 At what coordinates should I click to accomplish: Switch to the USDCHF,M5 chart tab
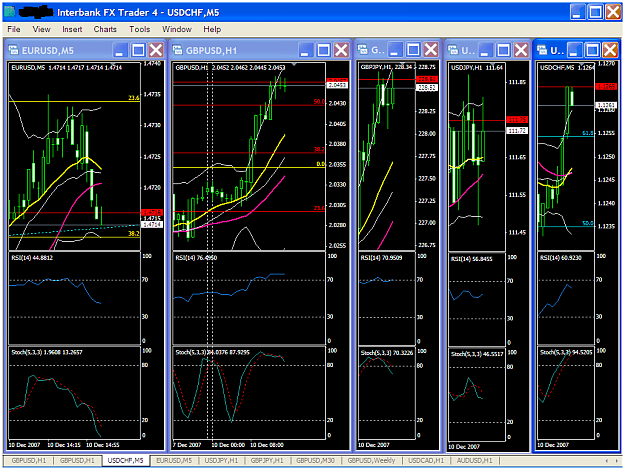126,460
